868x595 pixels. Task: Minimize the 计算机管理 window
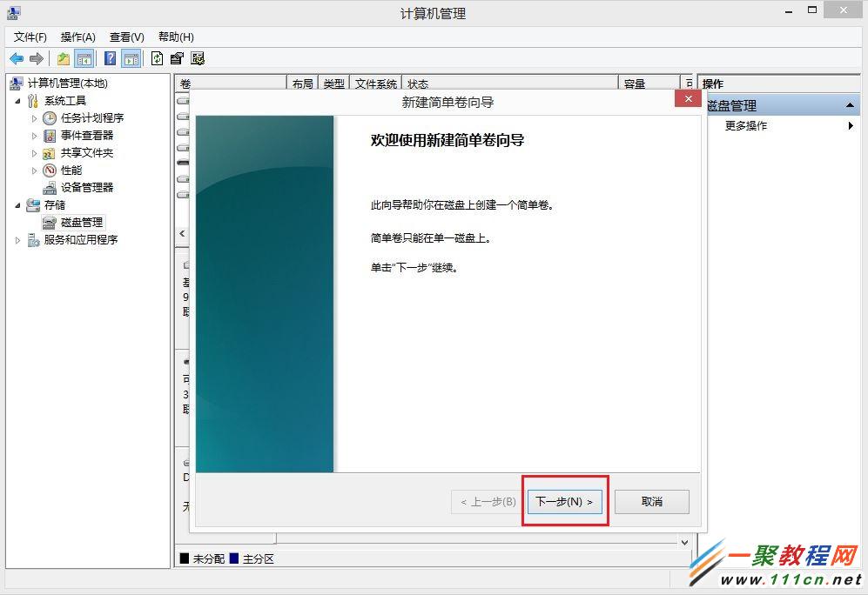[x=789, y=10]
